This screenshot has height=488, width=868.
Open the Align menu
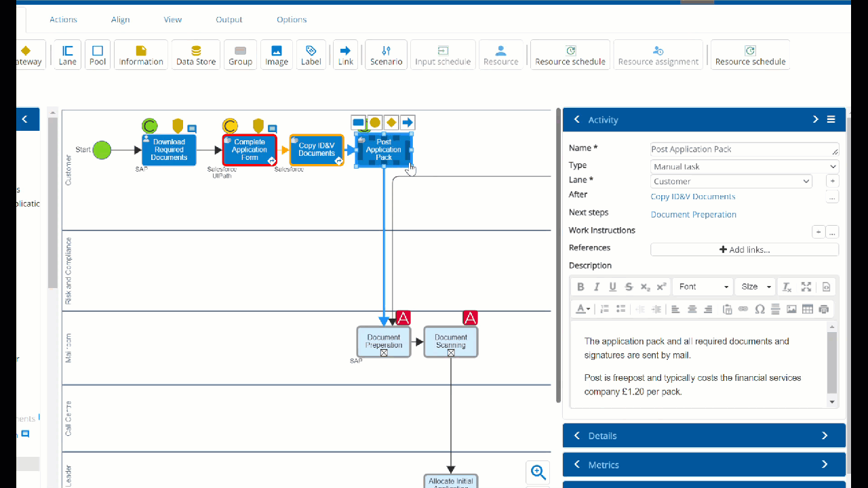120,20
